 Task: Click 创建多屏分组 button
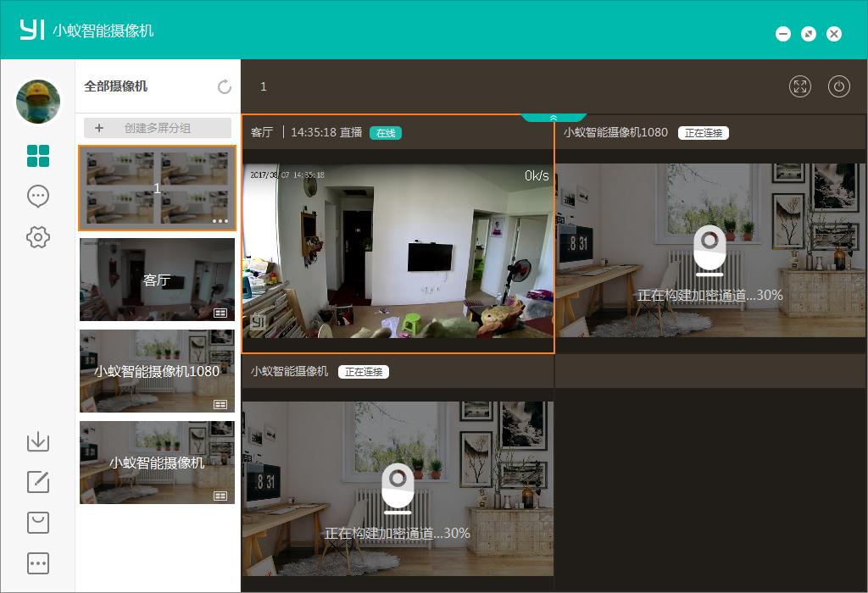coord(158,128)
